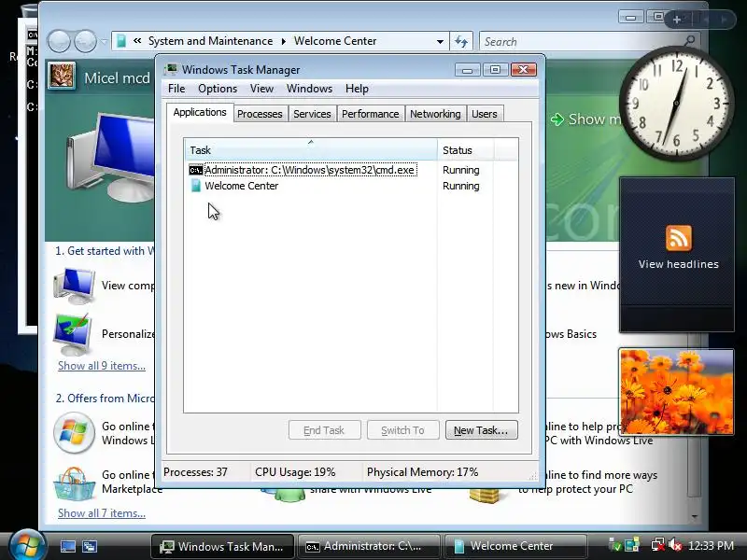The width and height of the screenshot is (747, 560).
Task: Open the Show all 9 items link
Action: (x=102, y=366)
